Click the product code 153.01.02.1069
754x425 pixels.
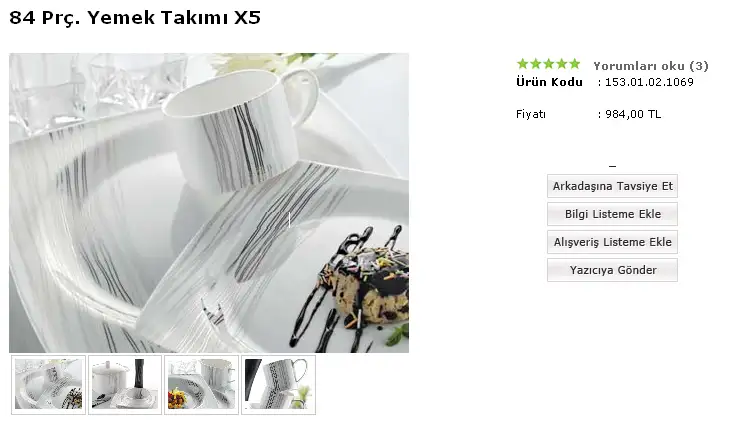(x=649, y=82)
